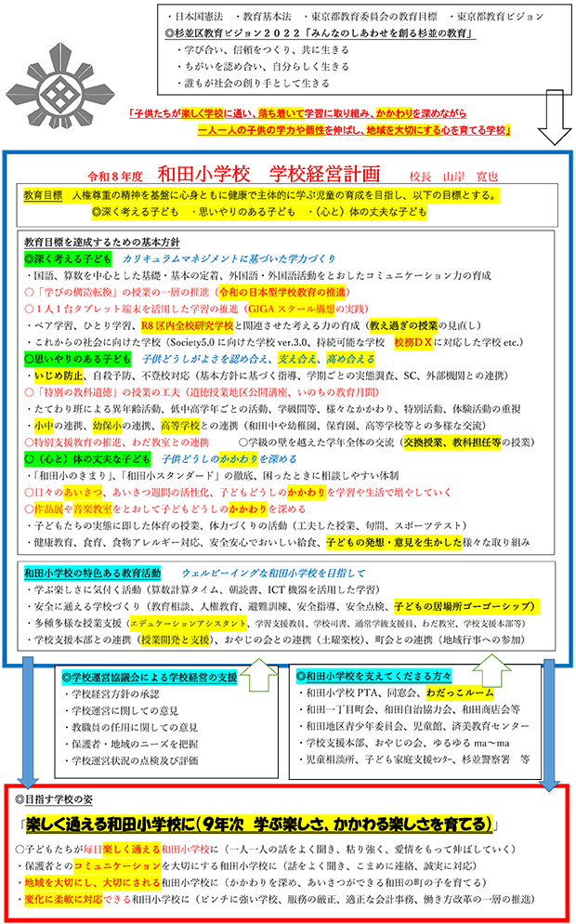
Task: Click the highlighted text "校務ＤＸ"
Action: coord(413,342)
